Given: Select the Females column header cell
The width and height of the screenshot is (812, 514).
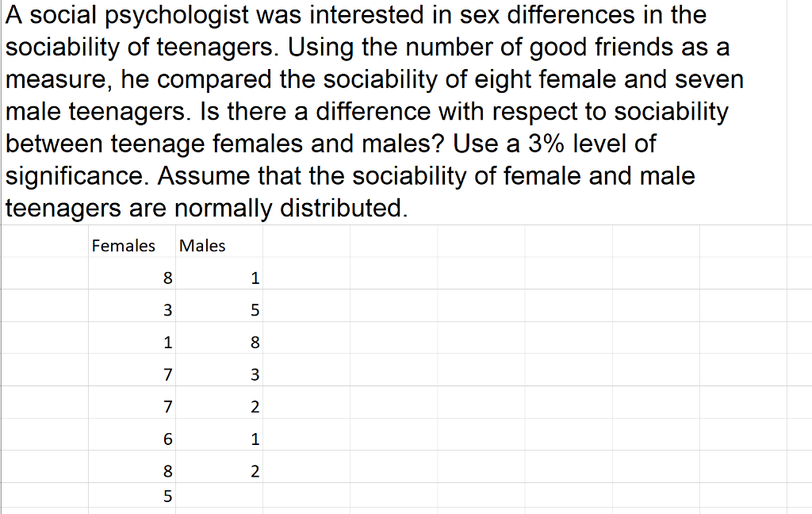Looking at the screenshot, I should pos(132,241).
